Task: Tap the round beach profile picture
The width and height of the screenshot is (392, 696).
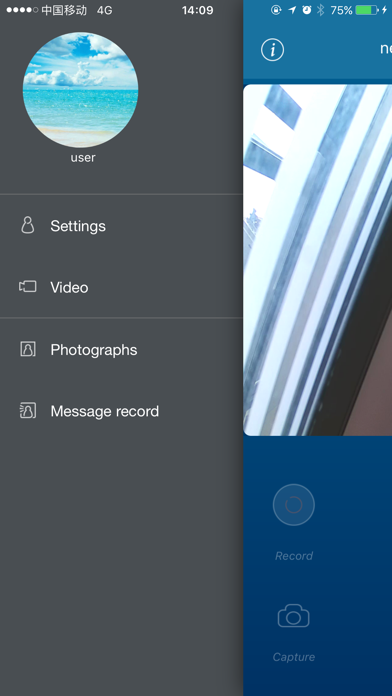Action: pyautogui.click(x=80, y=90)
